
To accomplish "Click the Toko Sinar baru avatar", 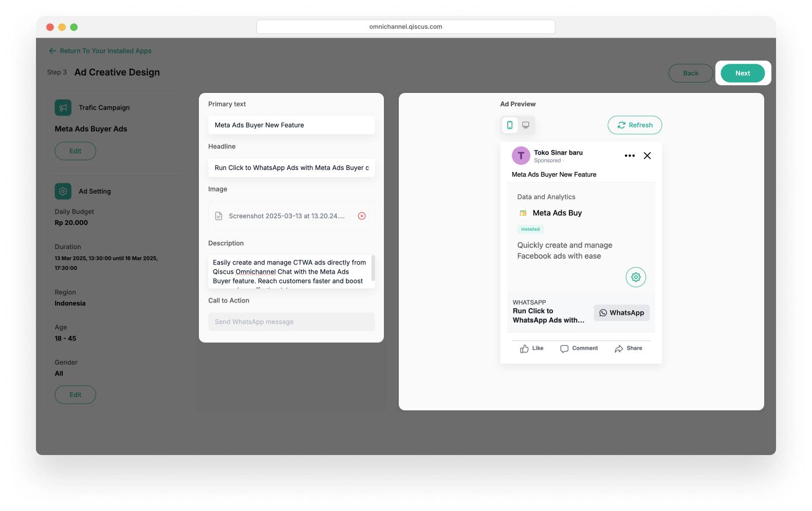I will [x=521, y=156].
